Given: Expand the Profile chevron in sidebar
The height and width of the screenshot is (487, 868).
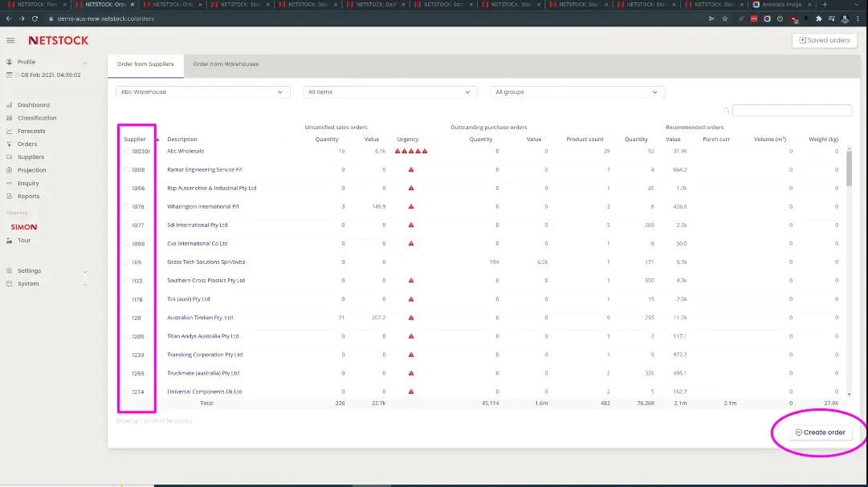Looking at the screenshot, I should pos(84,63).
